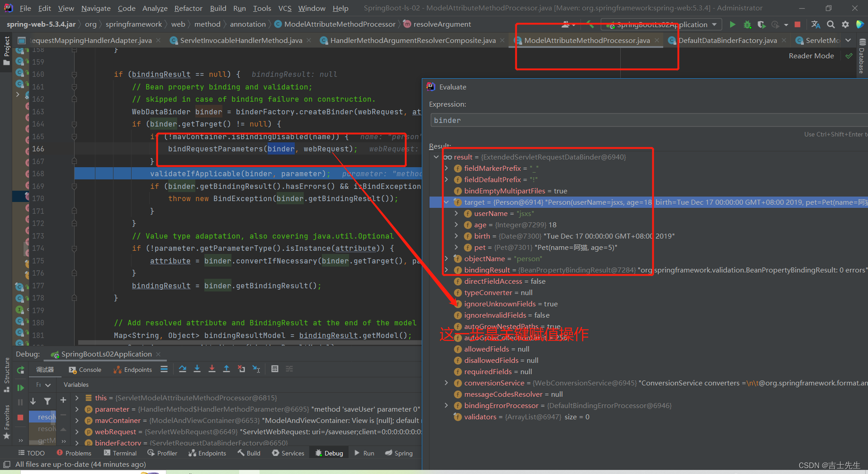
Task: Resume program using the debug side play icon
Action: [20, 388]
